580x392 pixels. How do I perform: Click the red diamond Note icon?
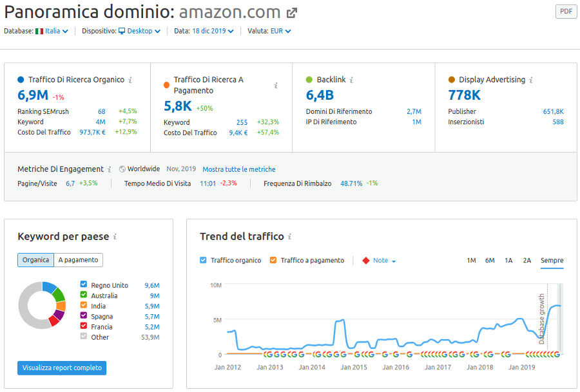pyautogui.click(x=366, y=261)
